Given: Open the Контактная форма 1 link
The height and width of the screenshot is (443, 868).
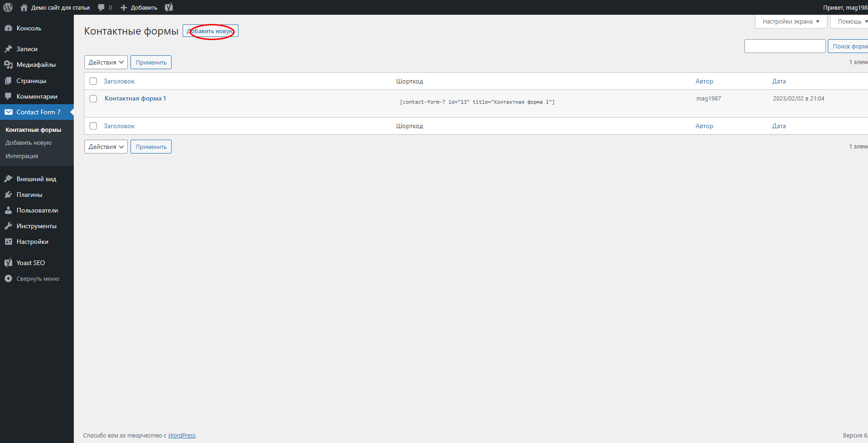Looking at the screenshot, I should tap(135, 98).
